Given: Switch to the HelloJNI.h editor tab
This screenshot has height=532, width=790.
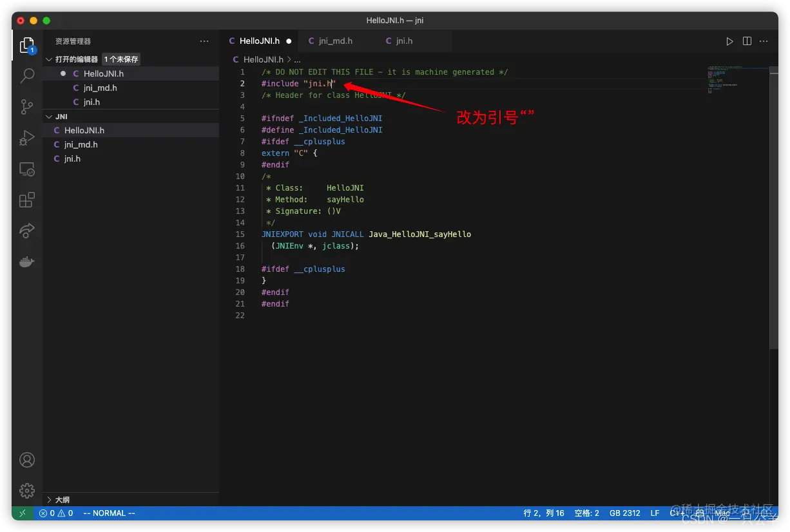Looking at the screenshot, I should point(260,41).
